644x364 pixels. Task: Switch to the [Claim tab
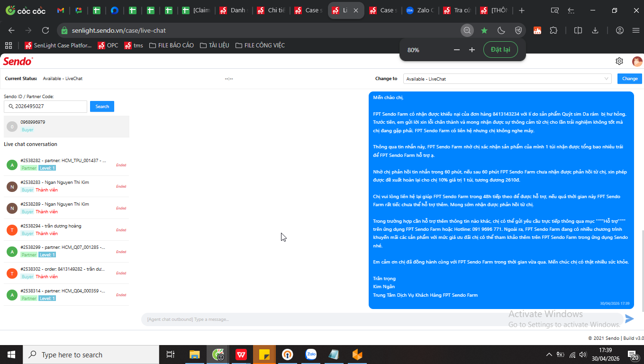tap(197, 10)
